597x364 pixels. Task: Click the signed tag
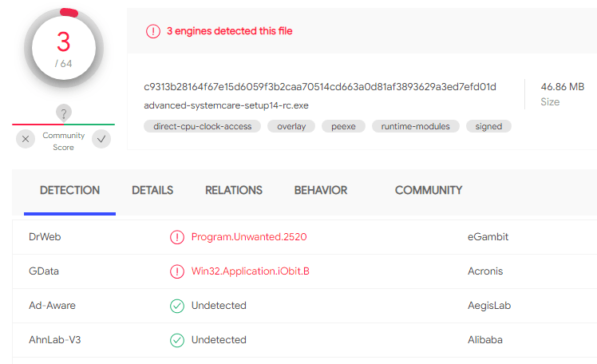[488, 126]
